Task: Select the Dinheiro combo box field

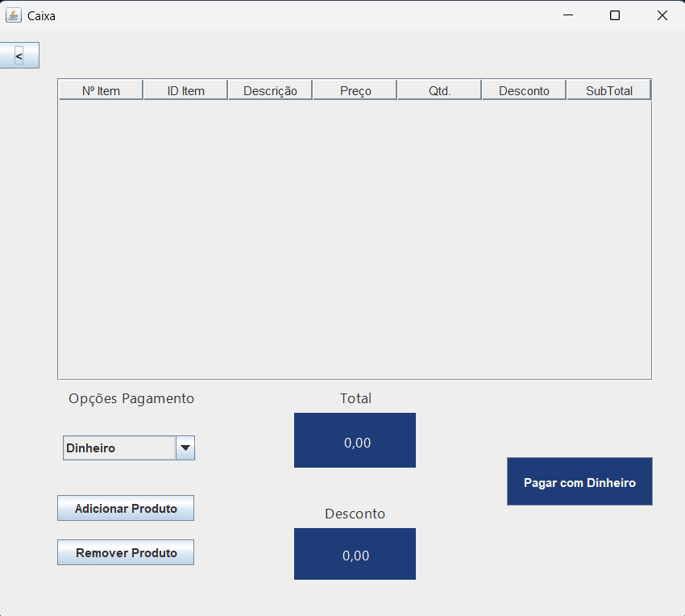Action: tap(119, 447)
